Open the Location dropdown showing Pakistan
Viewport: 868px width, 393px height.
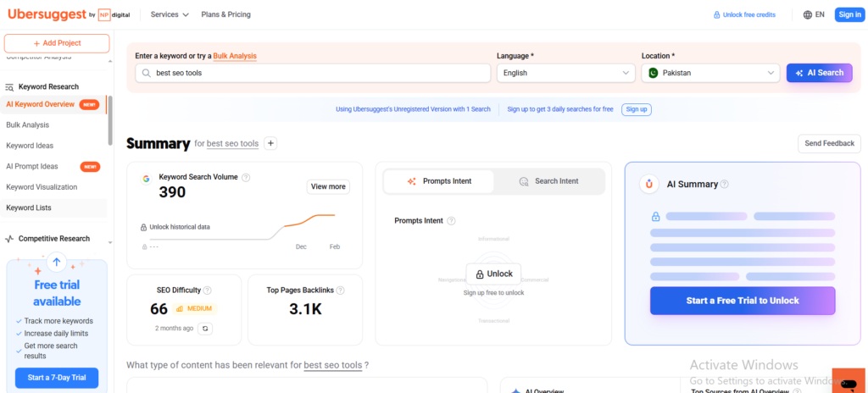710,73
